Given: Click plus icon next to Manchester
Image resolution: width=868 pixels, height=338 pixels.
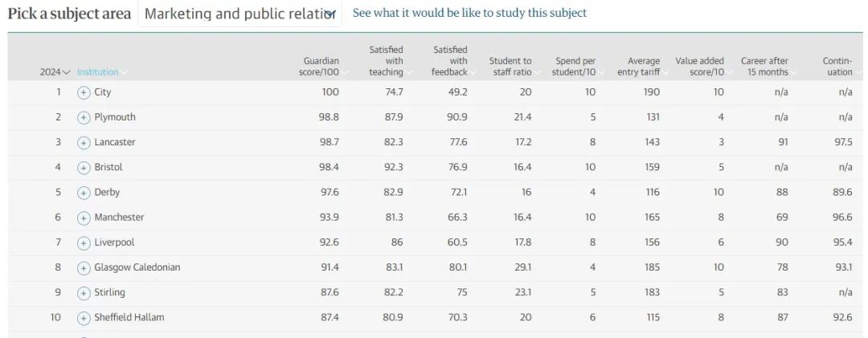Looking at the screenshot, I should point(84,218).
